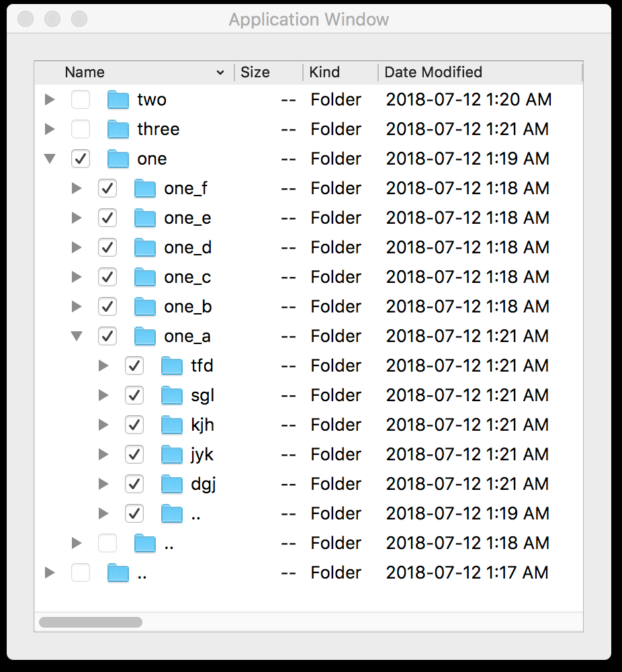Screen dimensions: 622x672
Task: Click the folder icon next to 'one_f'
Action: pyautogui.click(x=145, y=188)
